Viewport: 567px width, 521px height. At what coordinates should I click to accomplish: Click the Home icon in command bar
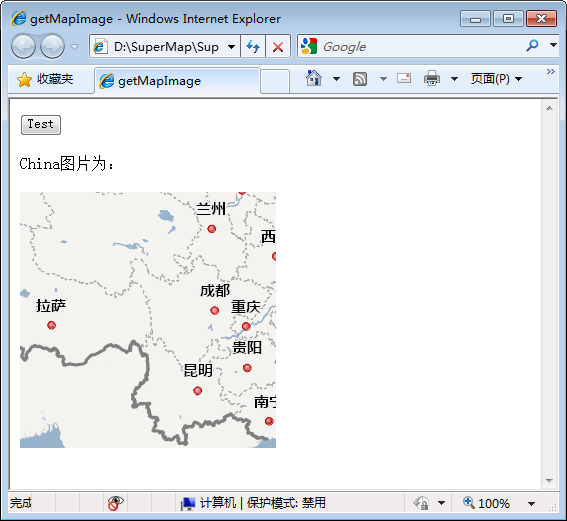click(314, 78)
